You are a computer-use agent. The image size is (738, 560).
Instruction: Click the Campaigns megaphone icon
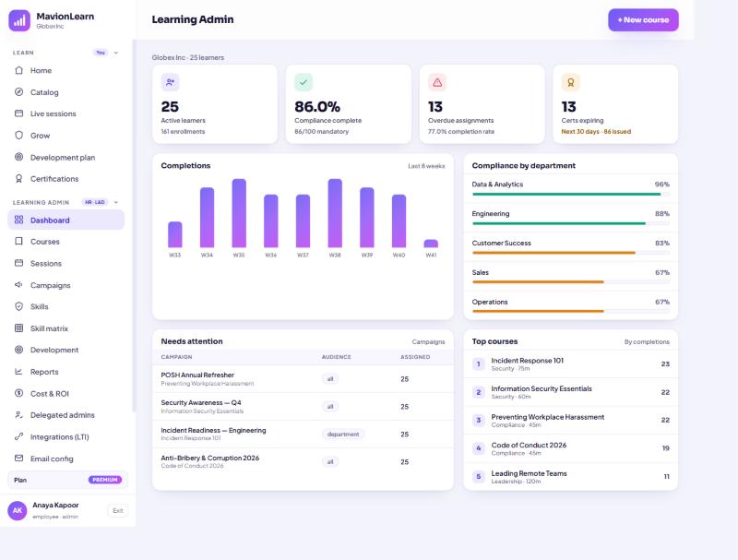coord(18,285)
